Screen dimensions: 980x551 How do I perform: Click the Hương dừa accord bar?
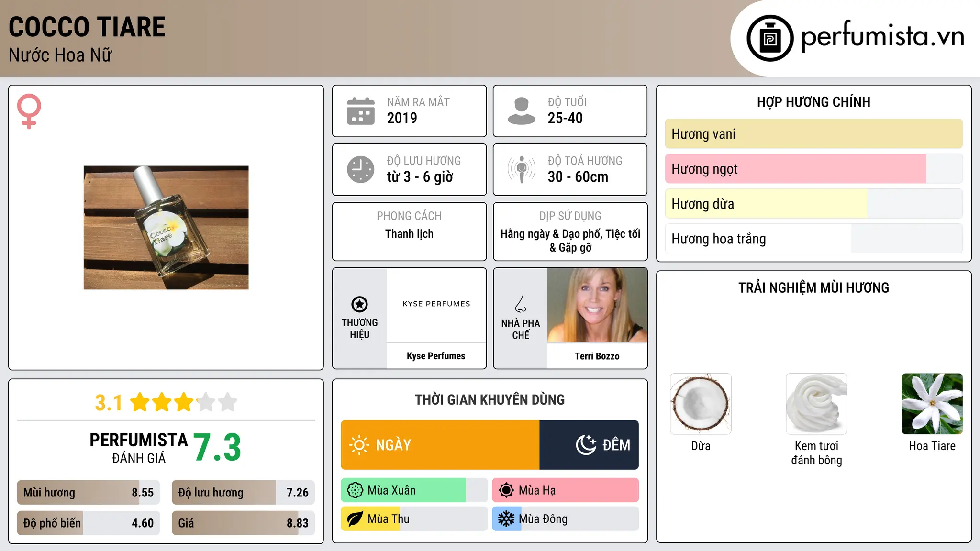click(814, 204)
